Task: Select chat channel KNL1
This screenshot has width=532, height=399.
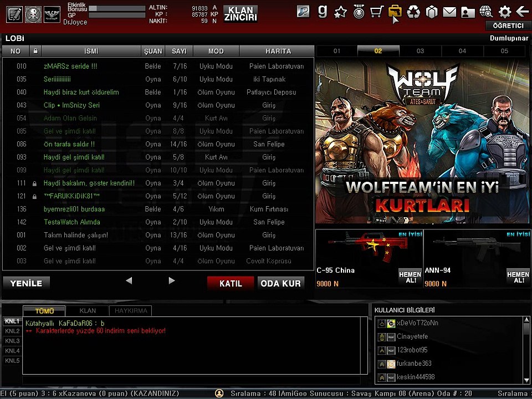Action: [x=12, y=321]
